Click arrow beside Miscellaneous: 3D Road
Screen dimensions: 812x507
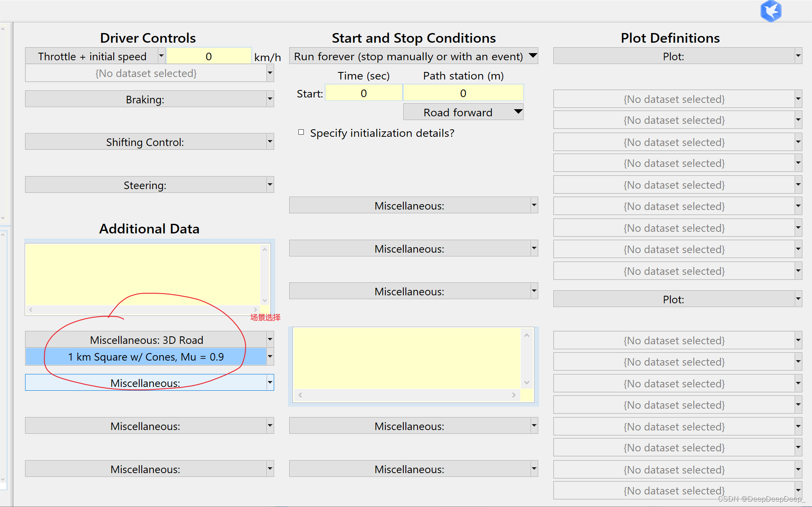click(270, 339)
